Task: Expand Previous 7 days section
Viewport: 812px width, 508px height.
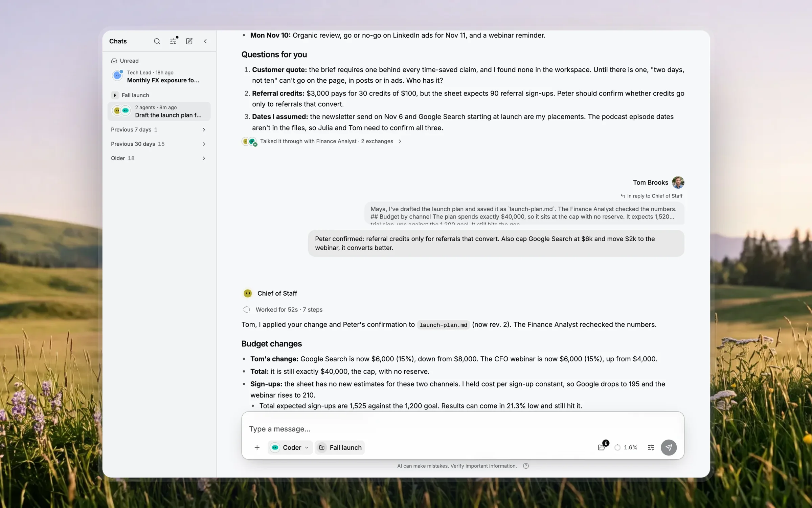Action: tap(159, 130)
